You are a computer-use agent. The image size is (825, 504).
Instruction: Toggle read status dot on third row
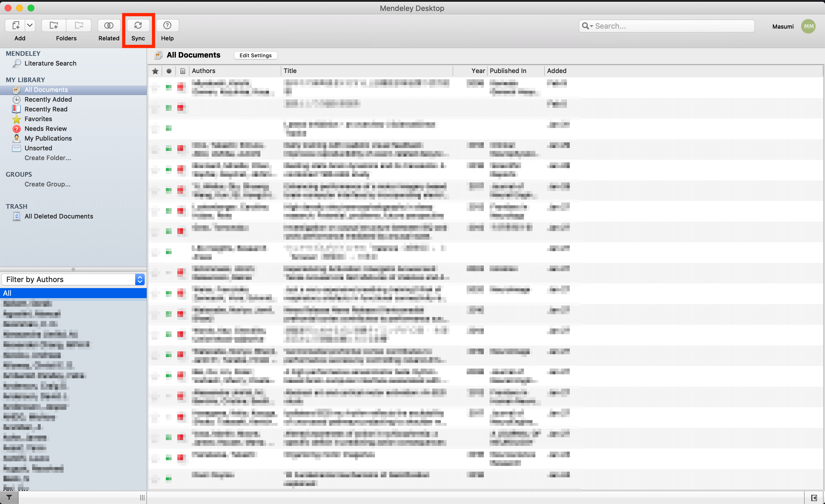point(169,128)
